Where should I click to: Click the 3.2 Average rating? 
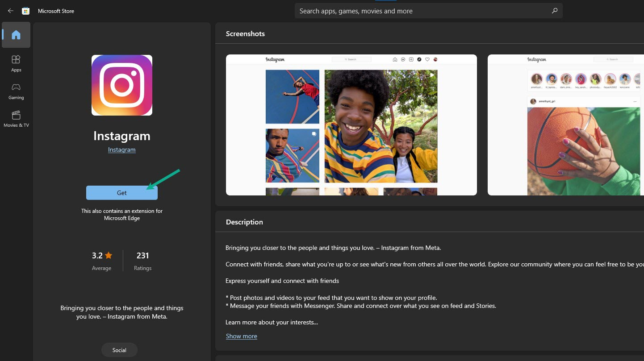pyautogui.click(x=102, y=261)
